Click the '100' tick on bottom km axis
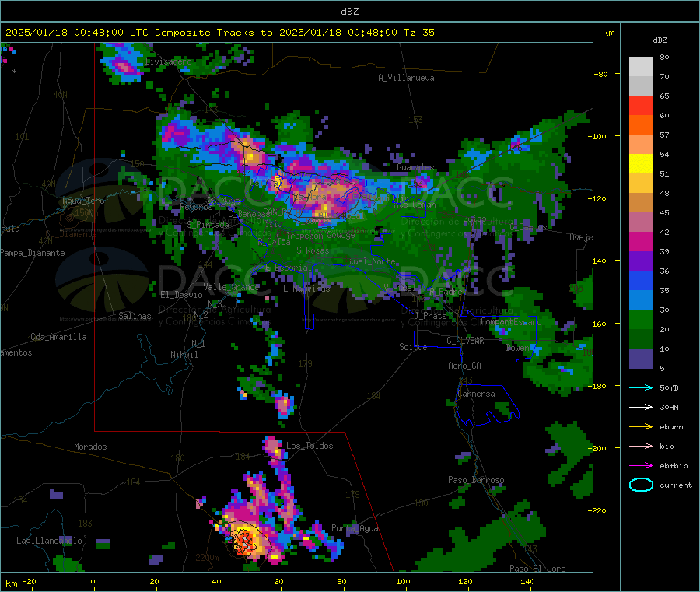Image resolution: width=700 pixels, height=592 pixels. tap(403, 581)
